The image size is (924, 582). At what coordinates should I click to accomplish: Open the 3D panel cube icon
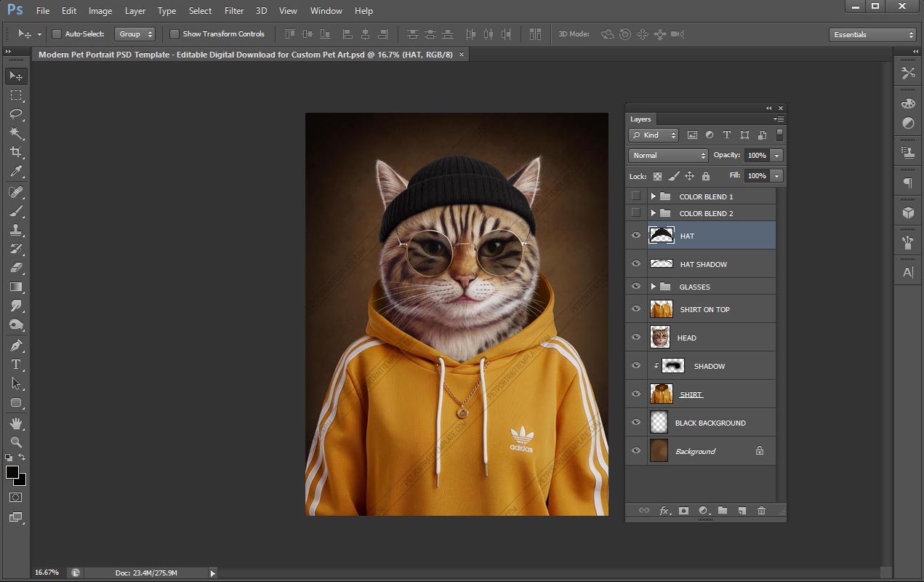(908, 212)
